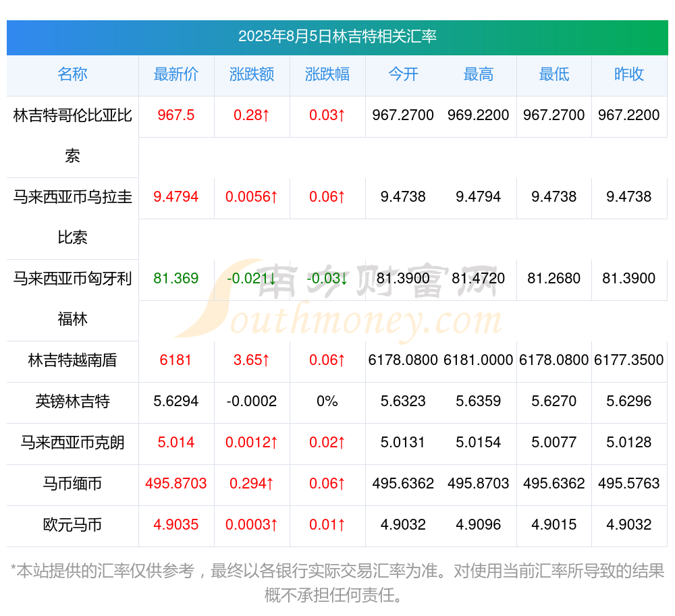Click high value 6181.0000
The height and width of the screenshot is (616, 675).
pos(479,360)
